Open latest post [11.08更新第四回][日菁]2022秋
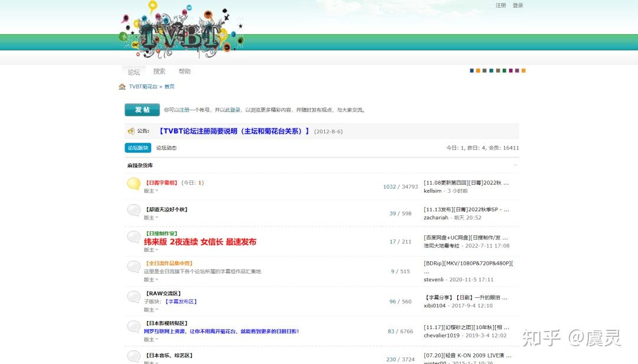Screen dimensions: 638x364 [466, 183]
